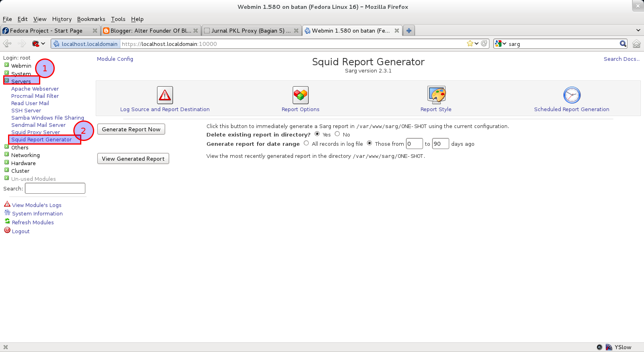Open the History menu
Screen dimensions: 644x352
pyautogui.click(x=62, y=19)
